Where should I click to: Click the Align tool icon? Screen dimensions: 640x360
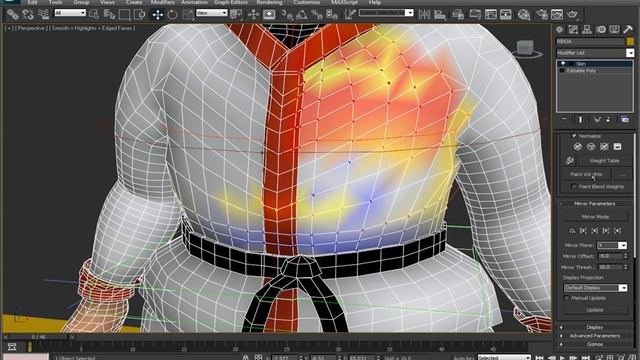440,15
